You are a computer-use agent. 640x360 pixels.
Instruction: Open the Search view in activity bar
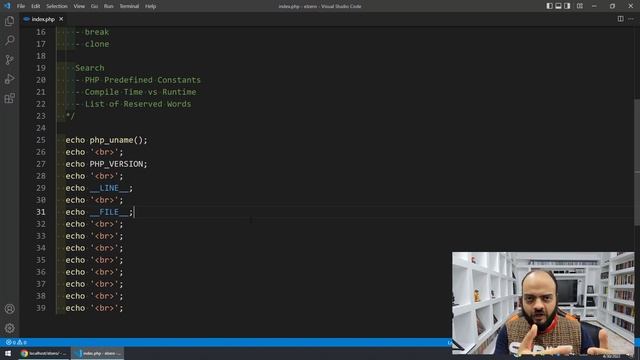(9, 40)
